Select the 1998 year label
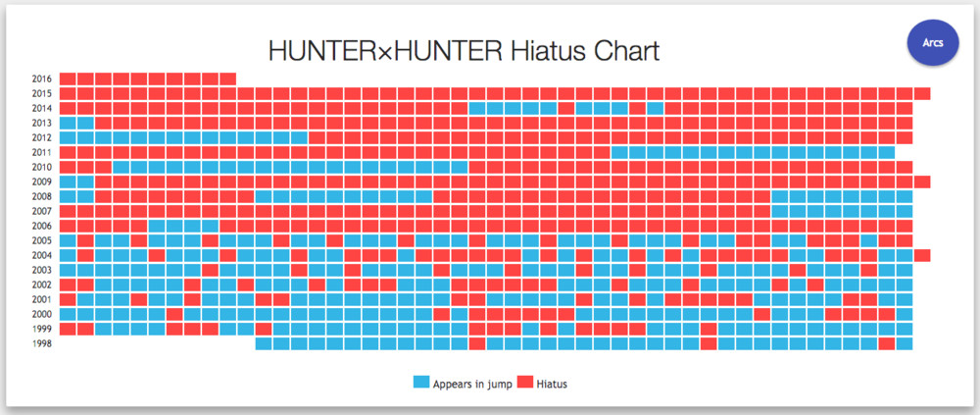This screenshot has width=980, height=415. (41, 343)
